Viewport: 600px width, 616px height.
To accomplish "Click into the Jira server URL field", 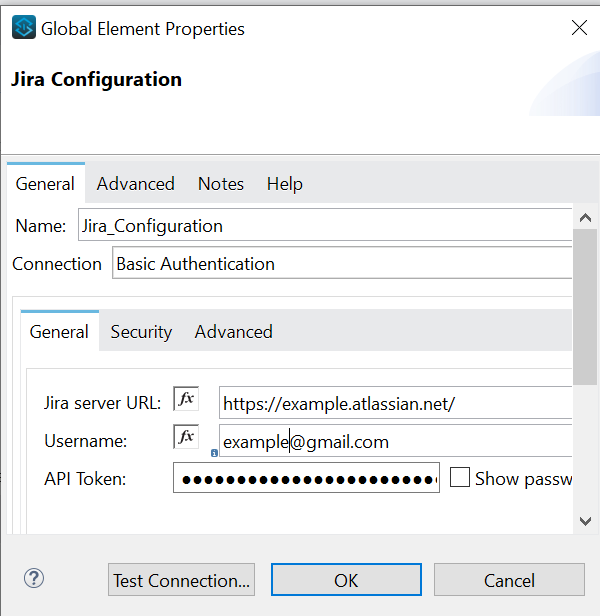I will click(394, 404).
